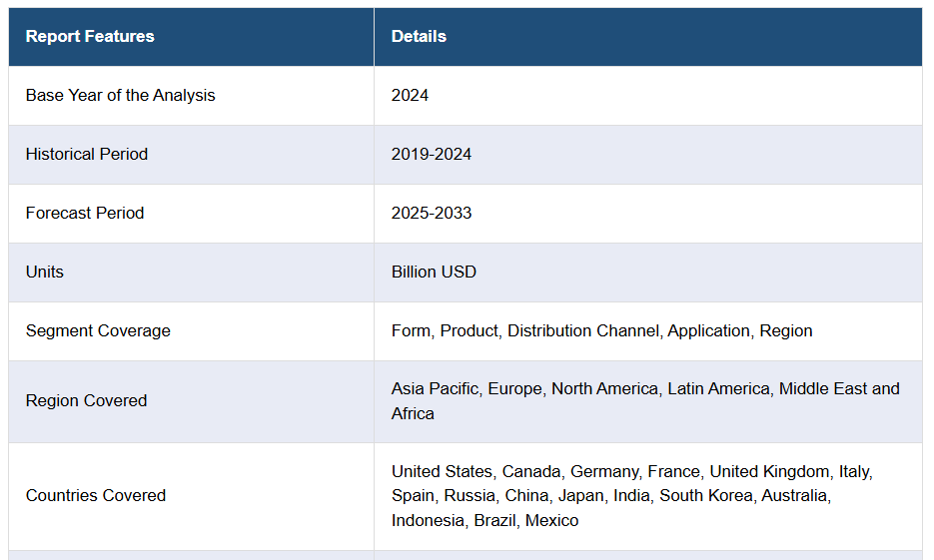Click Asia Pacific in the regions list
The height and width of the screenshot is (560, 934).
435,389
